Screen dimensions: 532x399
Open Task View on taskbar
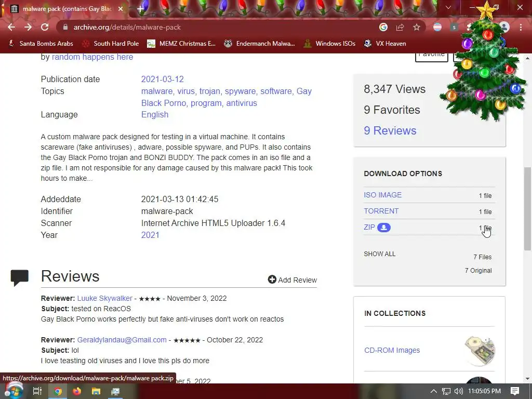[37, 391]
